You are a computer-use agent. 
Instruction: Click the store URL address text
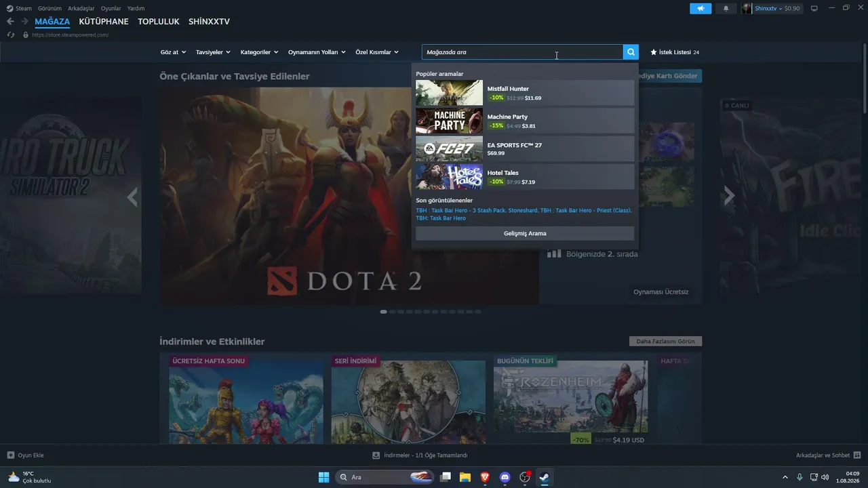(70, 35)
